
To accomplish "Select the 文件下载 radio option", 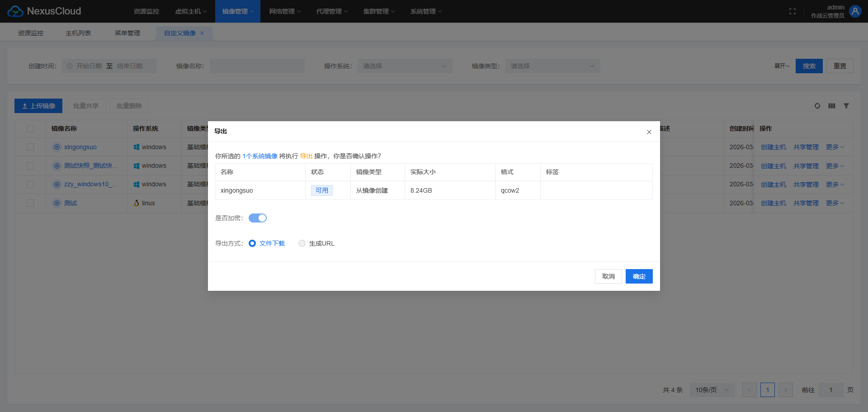I will click(252, 243).
